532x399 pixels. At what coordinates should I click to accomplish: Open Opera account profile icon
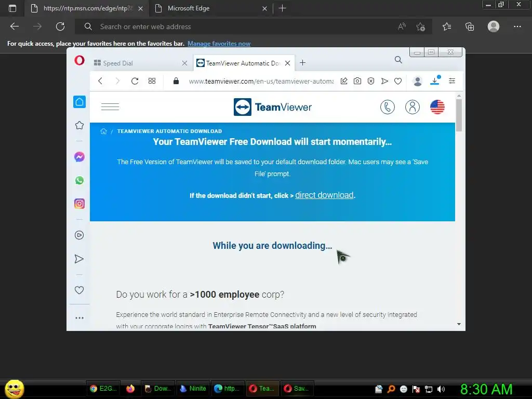418,81
